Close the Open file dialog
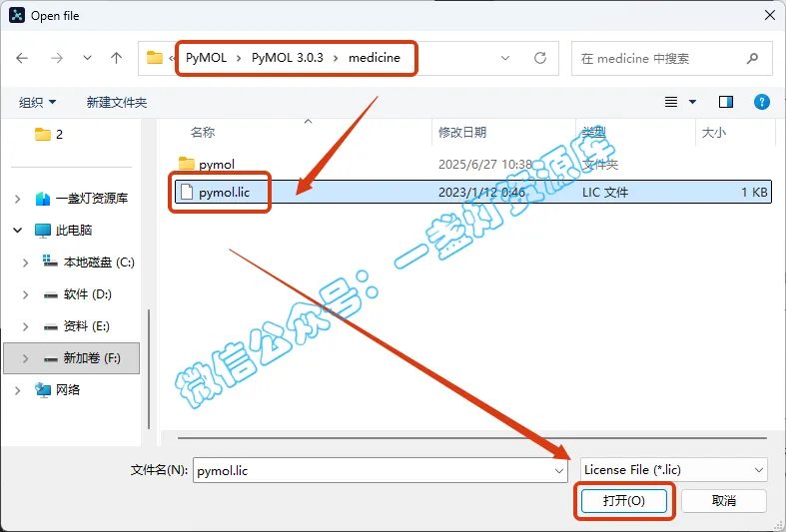Image resolution: width=786 pixels, height=532 pixels. [770, 16]
